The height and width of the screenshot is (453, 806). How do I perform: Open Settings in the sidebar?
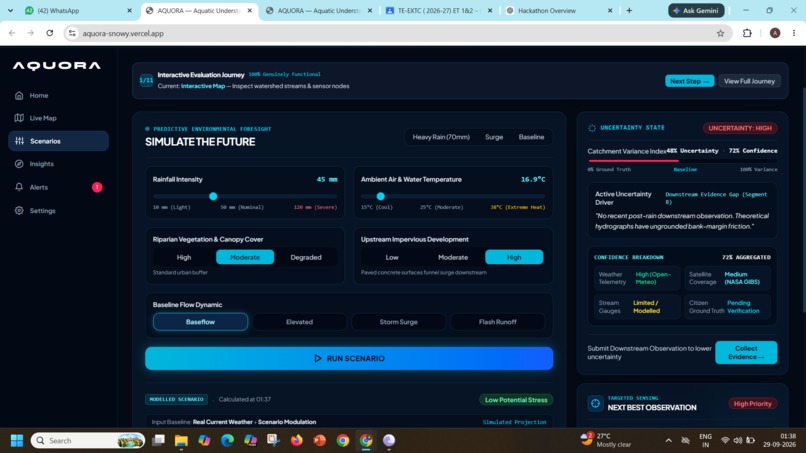coord(58,211)
